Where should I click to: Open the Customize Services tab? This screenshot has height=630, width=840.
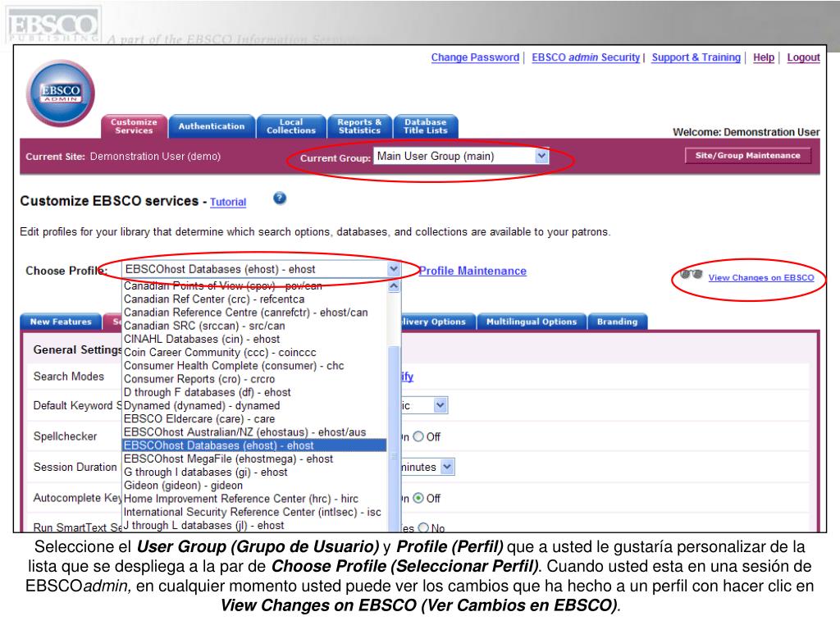pyautogui.click(x=134, y=126)
